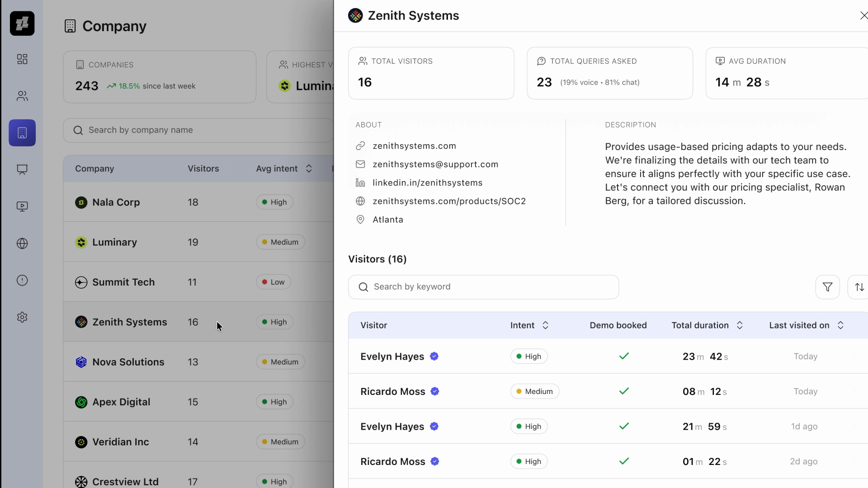
Task: Select the Nala Corp company row
Action: tap(116, 202)
